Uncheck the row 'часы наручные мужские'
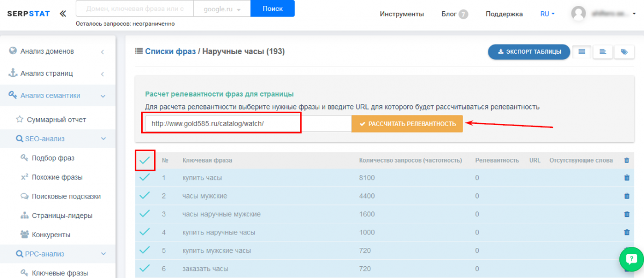 point(144,214)
